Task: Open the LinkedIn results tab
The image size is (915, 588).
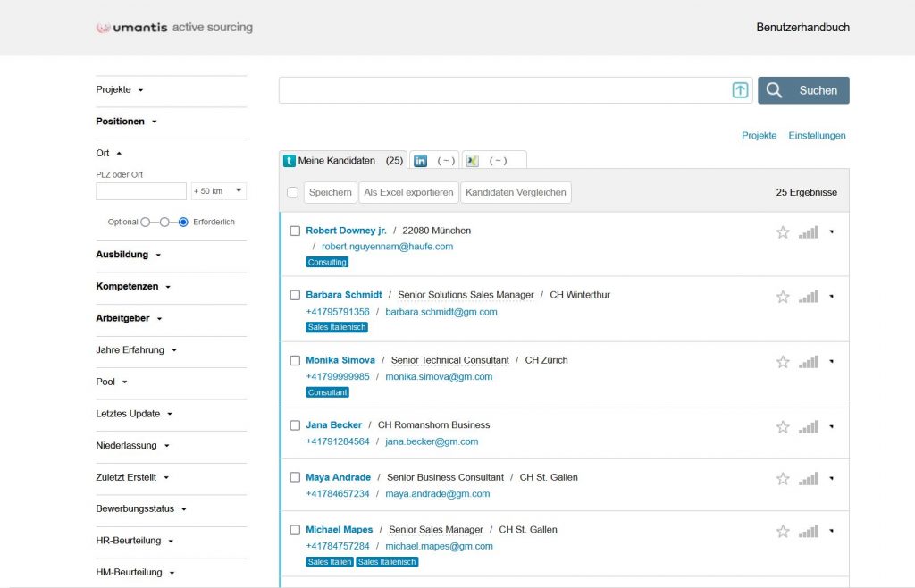Action: pyautogui.click(x=434, y=161)
